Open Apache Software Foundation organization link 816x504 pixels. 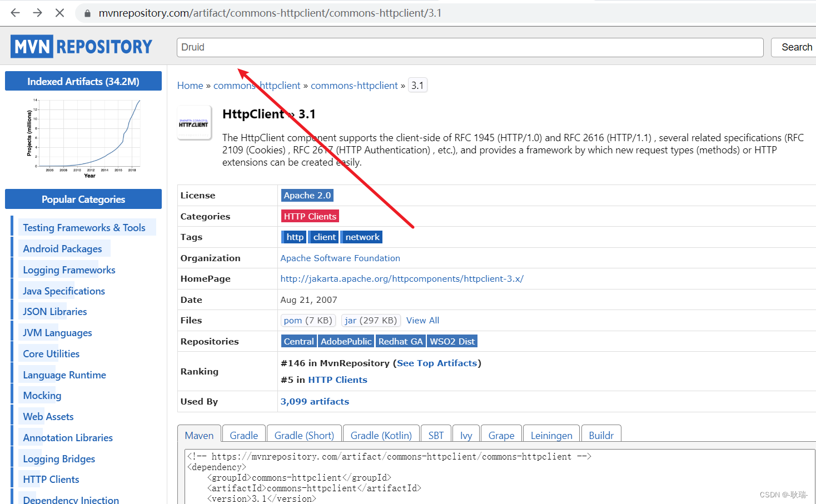pyautogui.click(x=340, y=258)
